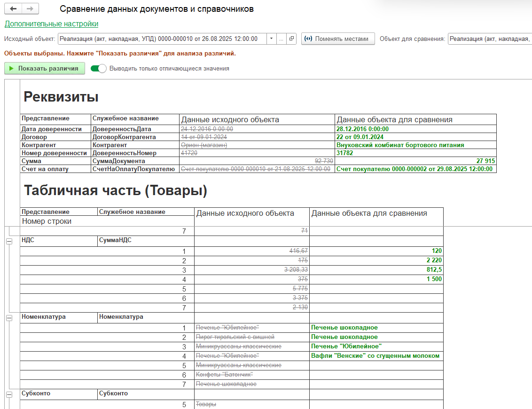Open the source object dropdown list
The image size is (532, 409).
(x=272, y=39)
